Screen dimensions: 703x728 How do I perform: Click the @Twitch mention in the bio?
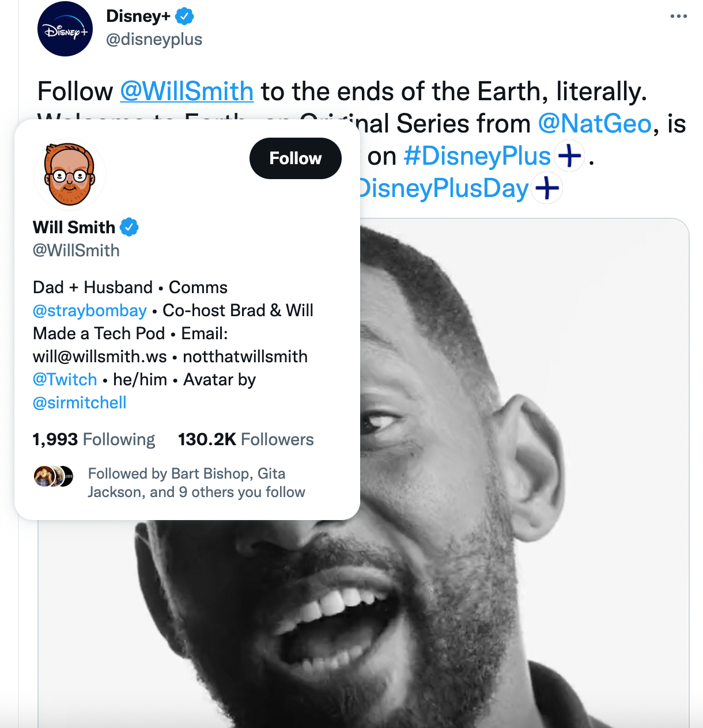65,380
